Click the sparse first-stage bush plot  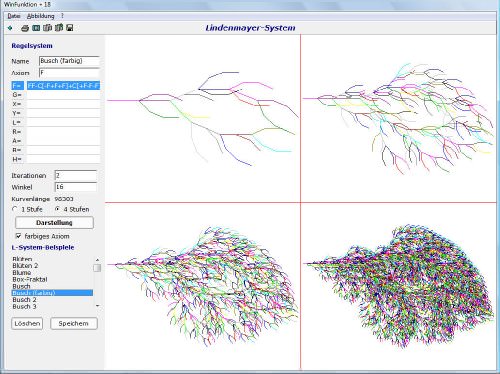[203, 118]
